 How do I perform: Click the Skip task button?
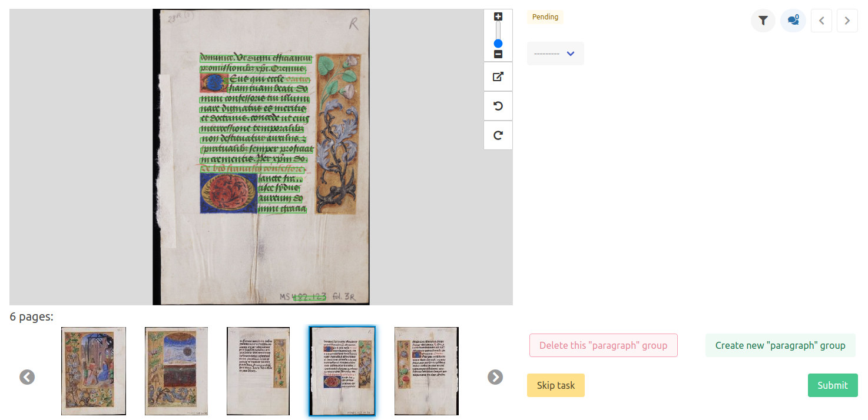click(x=556, y=385)
